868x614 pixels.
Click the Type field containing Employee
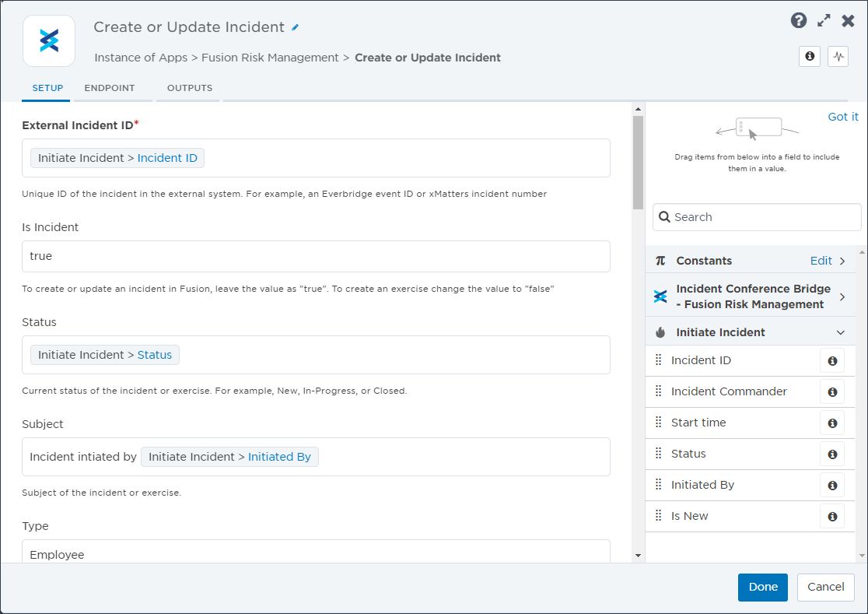tap(316, 552)
